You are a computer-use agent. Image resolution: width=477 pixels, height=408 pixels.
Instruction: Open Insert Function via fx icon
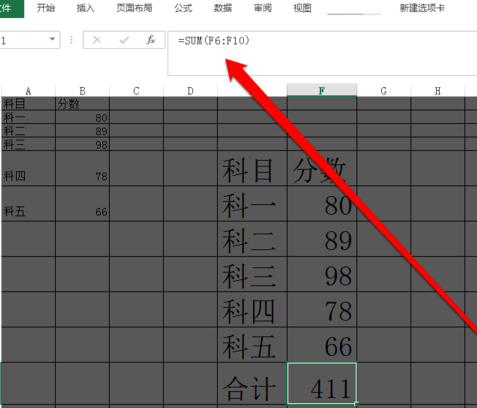click(151, 40)
